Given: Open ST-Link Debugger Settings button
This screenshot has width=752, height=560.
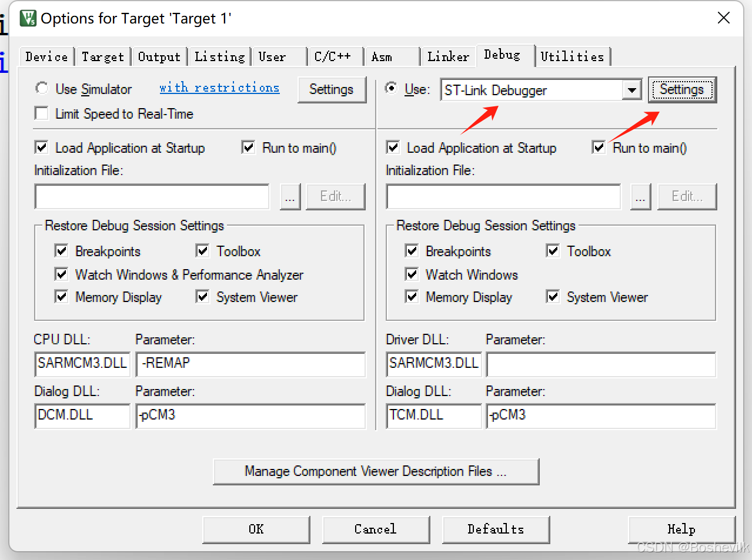Looking at the screenshot, I should (x=682, y=89).
